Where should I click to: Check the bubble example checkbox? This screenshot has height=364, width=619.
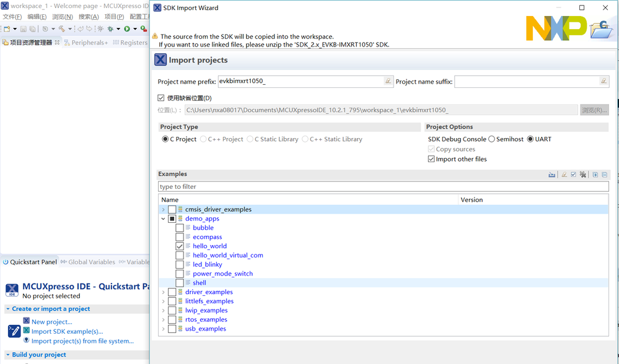(180, 228)
